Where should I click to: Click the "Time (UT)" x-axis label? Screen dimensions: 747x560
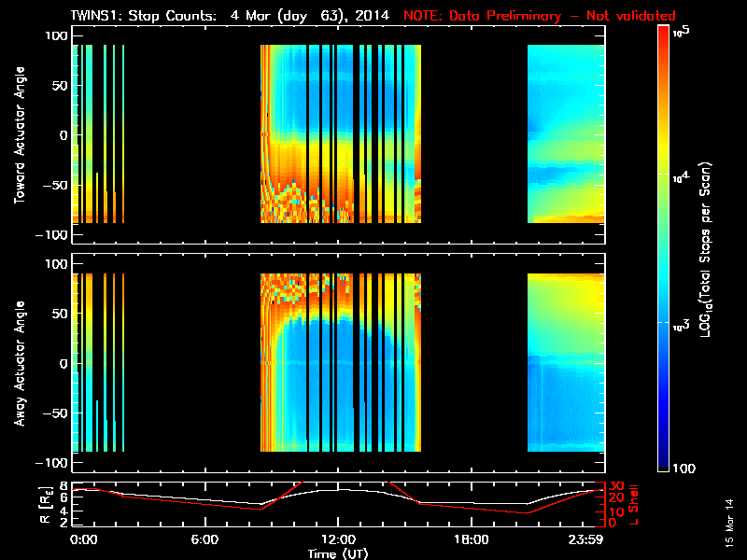pyautogui.click(x=337, y=553)
